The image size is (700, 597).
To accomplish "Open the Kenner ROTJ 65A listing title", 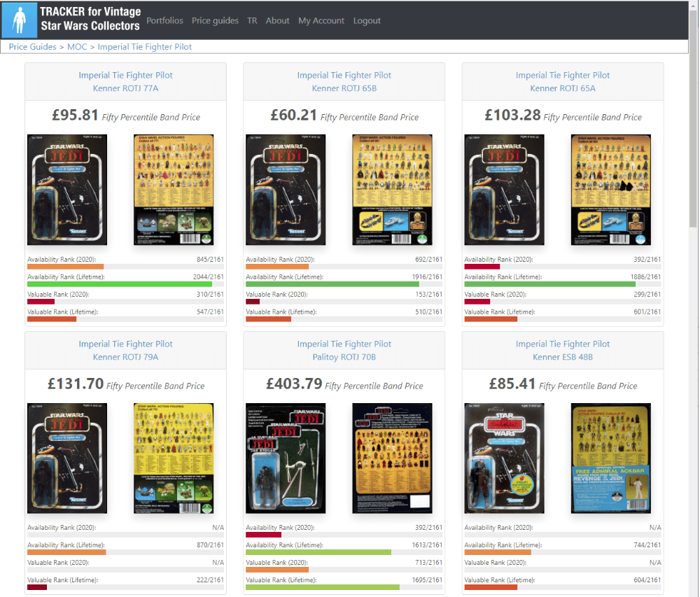I will coord(563,82).
